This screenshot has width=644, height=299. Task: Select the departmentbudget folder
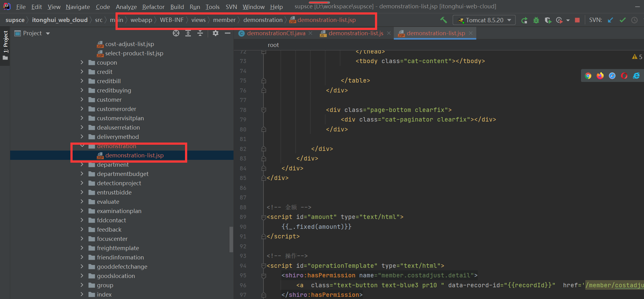123,174
